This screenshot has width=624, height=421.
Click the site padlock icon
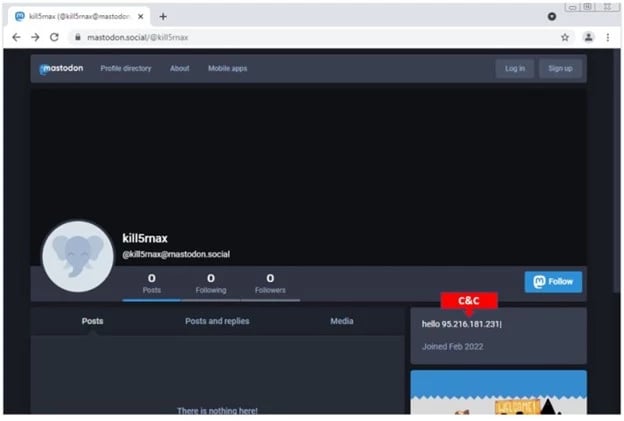tap(77, 37)
